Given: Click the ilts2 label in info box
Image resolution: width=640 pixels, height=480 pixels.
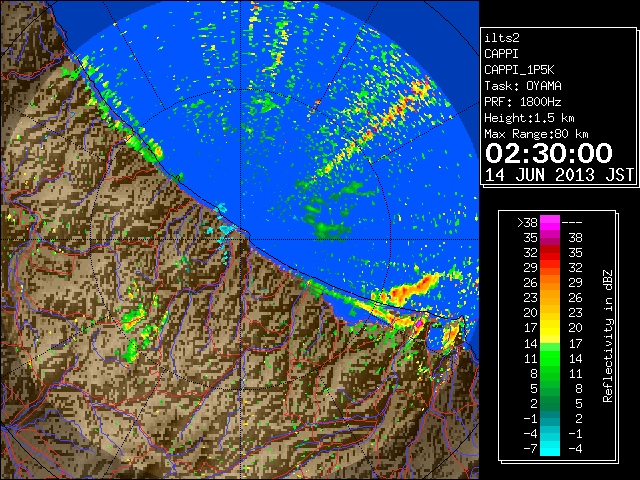Looking at the screenshot, I should pyautogui.click(x=502, y=38).
